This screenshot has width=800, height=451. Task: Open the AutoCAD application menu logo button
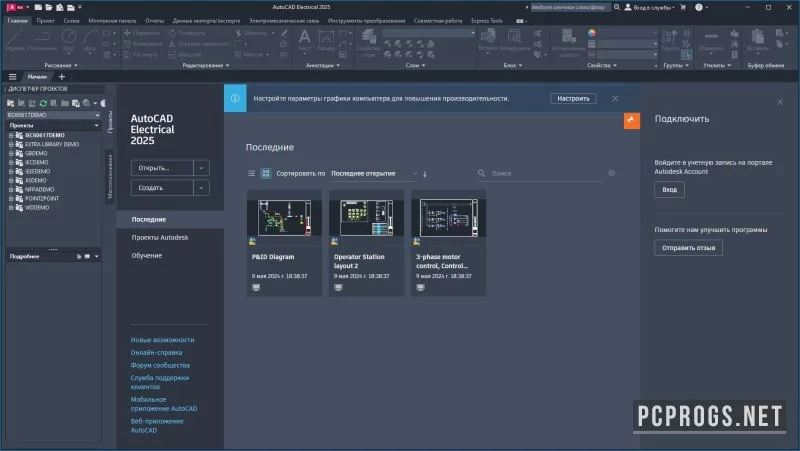point(15,7)
